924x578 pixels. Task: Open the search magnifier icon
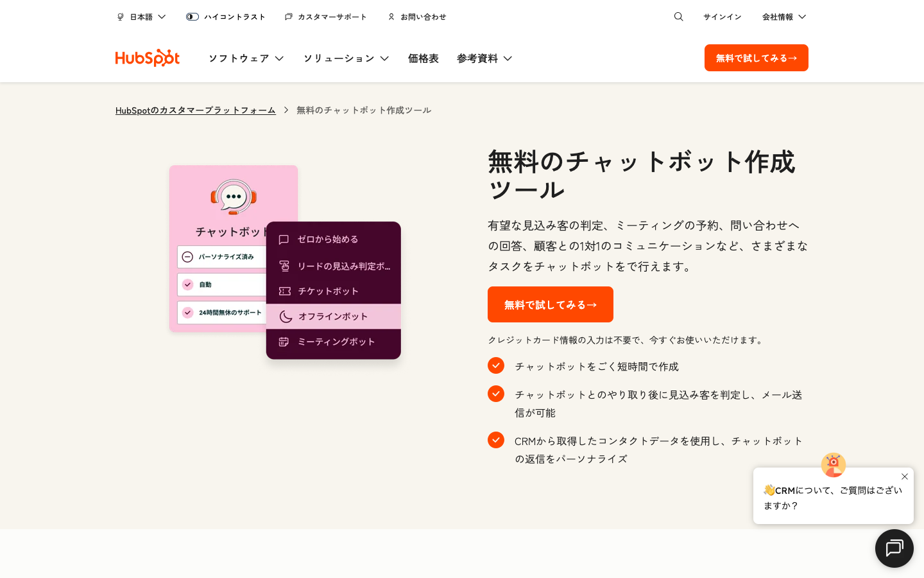(678, 17)
